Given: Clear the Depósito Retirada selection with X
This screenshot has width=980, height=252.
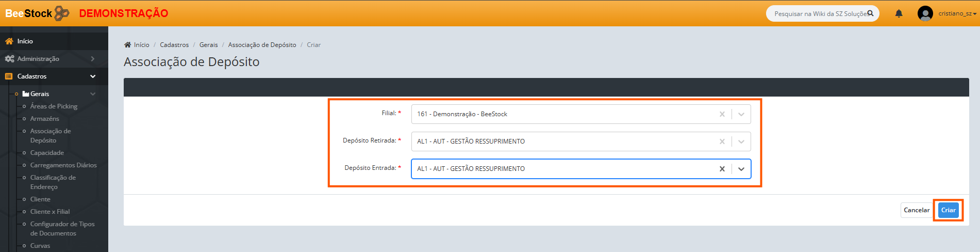Looking at the screenshot, I should (722, 141).
